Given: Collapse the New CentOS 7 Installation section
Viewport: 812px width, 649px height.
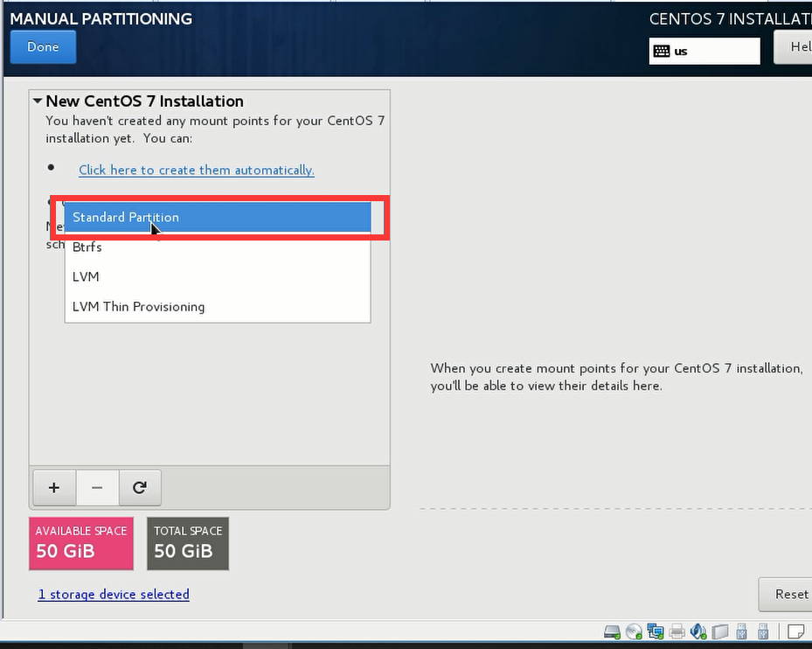Looking at the screenshot, I should [x=38, y=101].
